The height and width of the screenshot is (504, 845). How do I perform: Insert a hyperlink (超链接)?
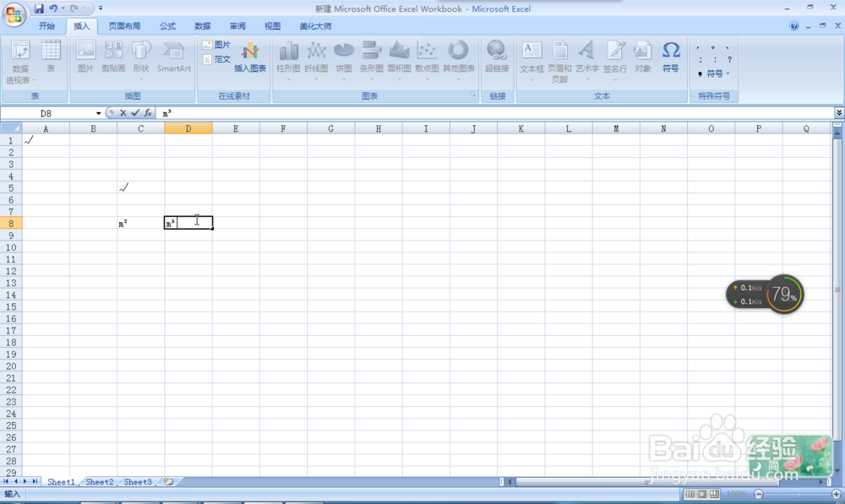pos(497,57)
